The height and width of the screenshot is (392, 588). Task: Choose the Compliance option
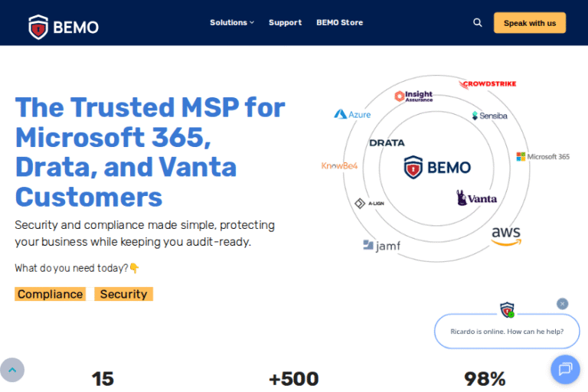(x=51, y=294)
